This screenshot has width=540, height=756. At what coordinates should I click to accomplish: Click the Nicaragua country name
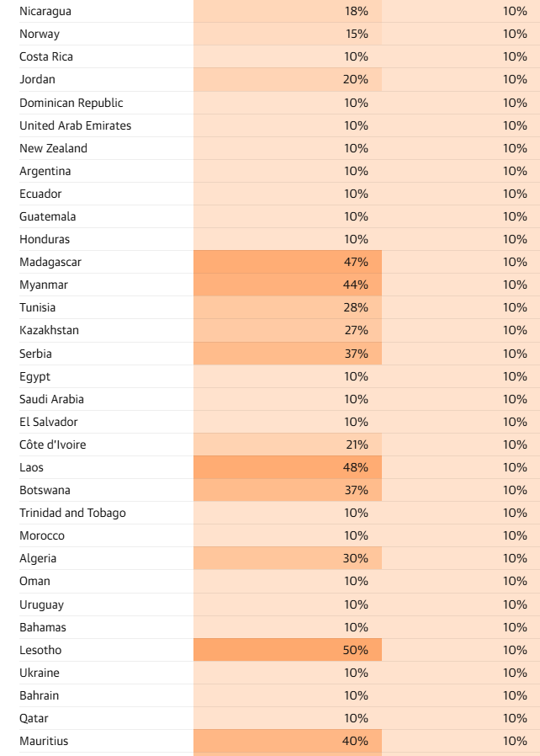pyautogui.click(x=45, y=11)
